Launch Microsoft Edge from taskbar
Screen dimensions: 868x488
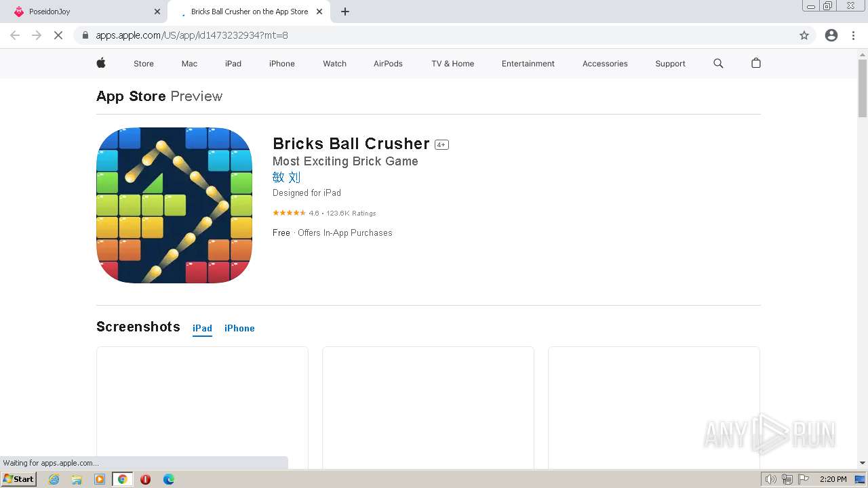(169, 479)
